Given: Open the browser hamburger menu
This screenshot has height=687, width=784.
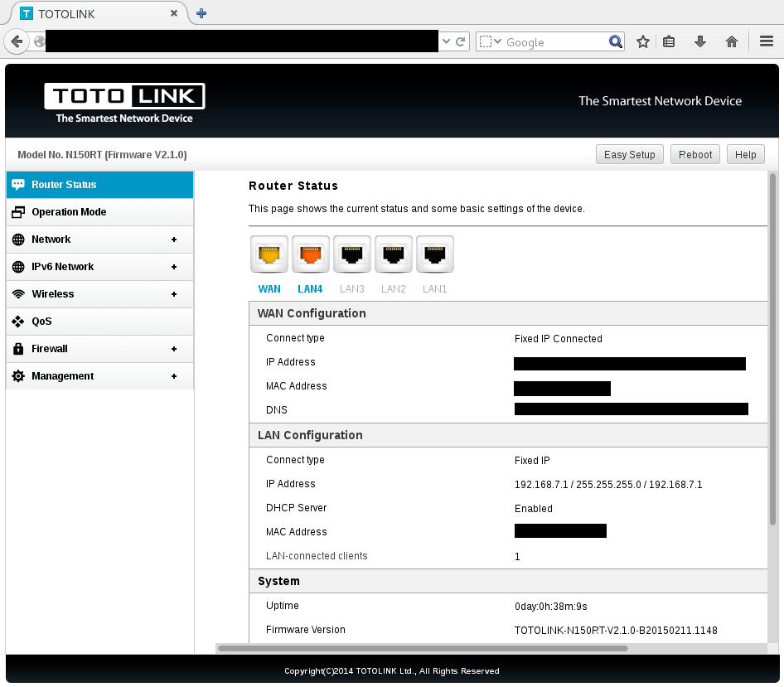Looking at the screenshot, I should [x=767, y=41].
